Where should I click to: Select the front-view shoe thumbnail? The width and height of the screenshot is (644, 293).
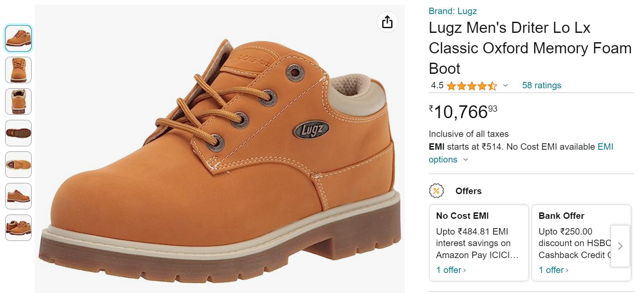pyautogui.click(x=18, y=70)
